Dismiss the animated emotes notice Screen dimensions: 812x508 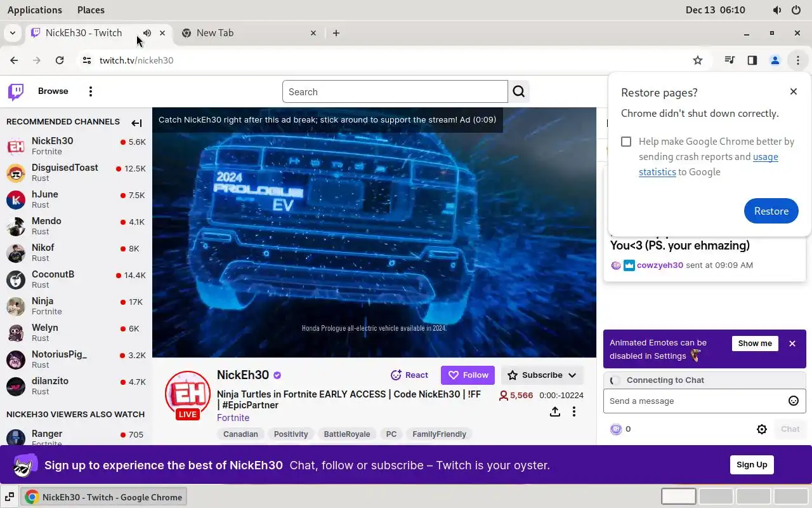792,344
